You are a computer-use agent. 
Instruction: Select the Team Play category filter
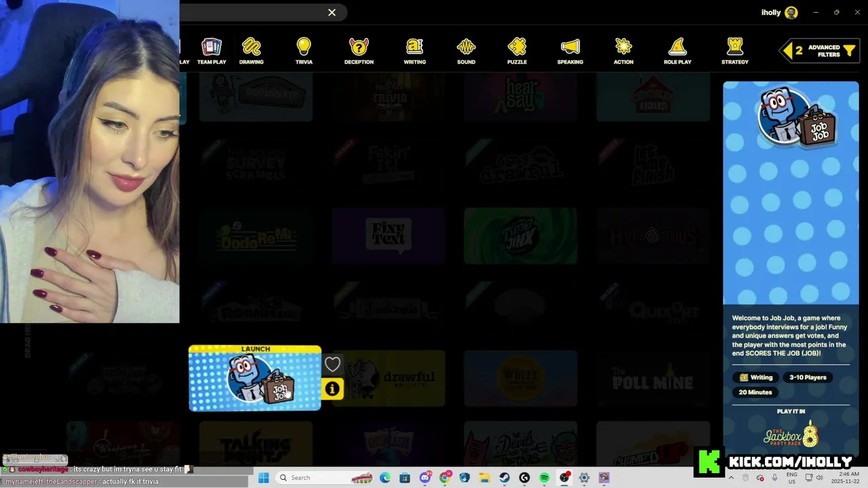(x=212, y=51)
